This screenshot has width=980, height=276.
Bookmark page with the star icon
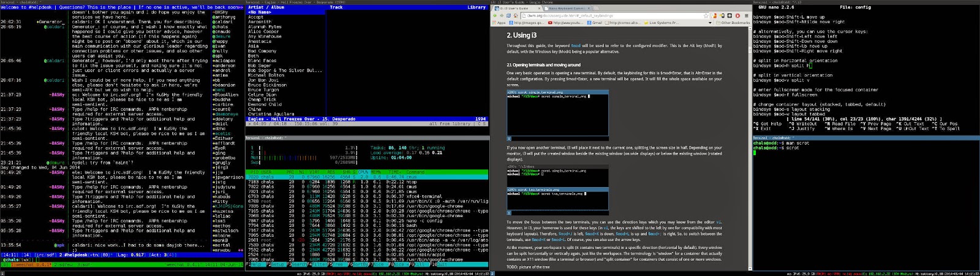pos(706,15)
